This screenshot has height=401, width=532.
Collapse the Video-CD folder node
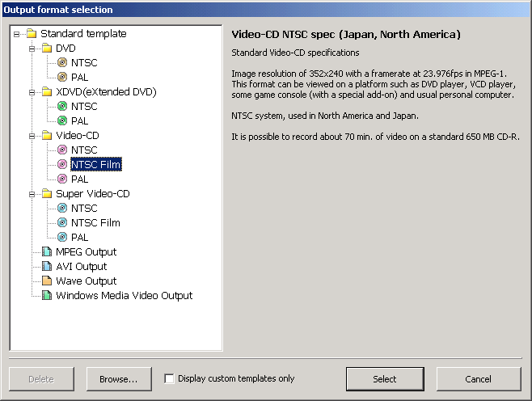tap(32, 136)
